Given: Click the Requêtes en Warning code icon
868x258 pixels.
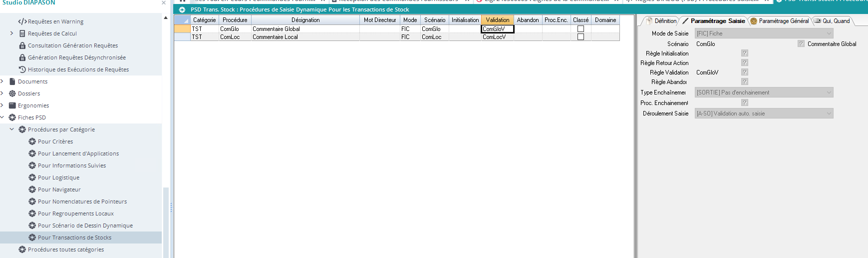Looking at the screenshot, I should (x=22, y=21).
